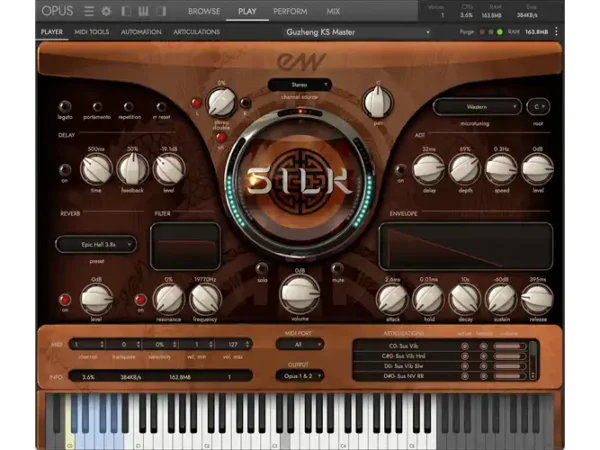Click the sensitivity stepper arrows
The width and height of the screenshot is (600, 450).
coord(174,344)
